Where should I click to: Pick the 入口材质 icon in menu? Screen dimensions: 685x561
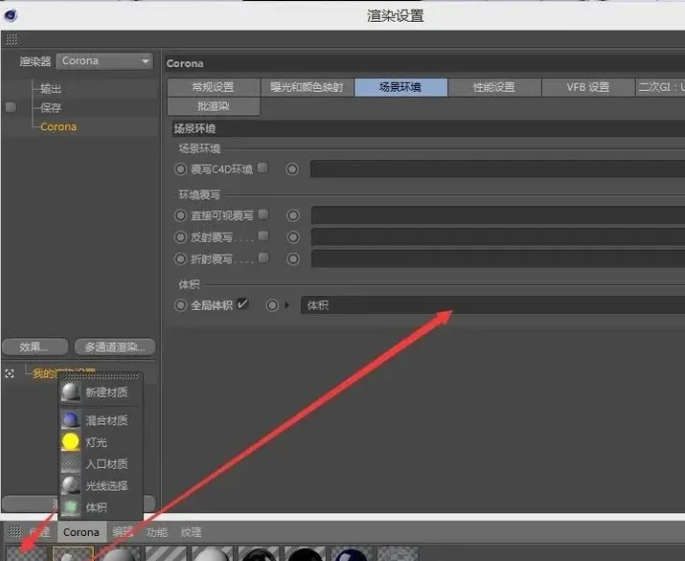pyautogui.click(x=71, y=464)
